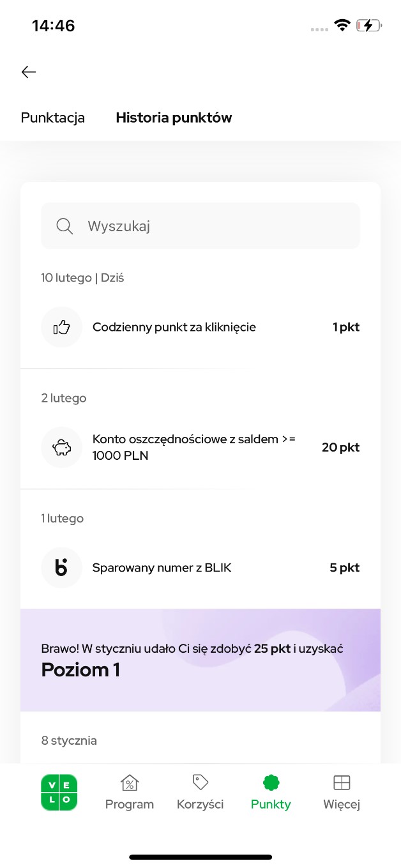Select the Historia punktów tab

174,118
